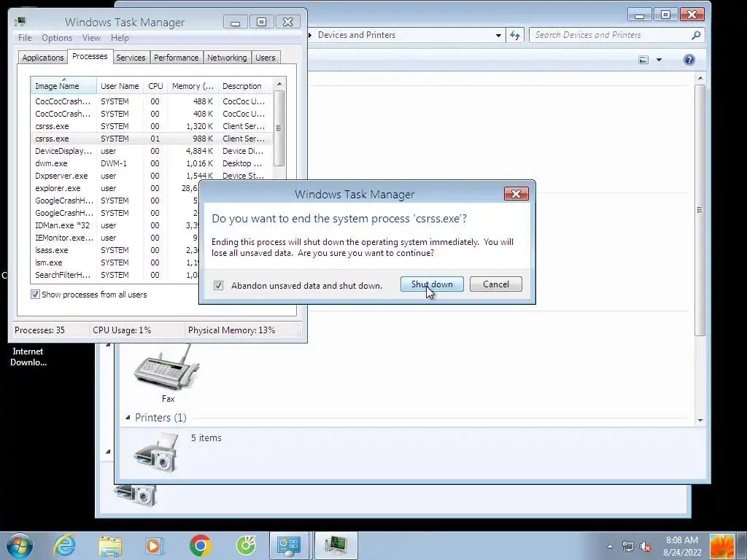
Task: Sort processes by Image Name column
Action: (64, 86)
